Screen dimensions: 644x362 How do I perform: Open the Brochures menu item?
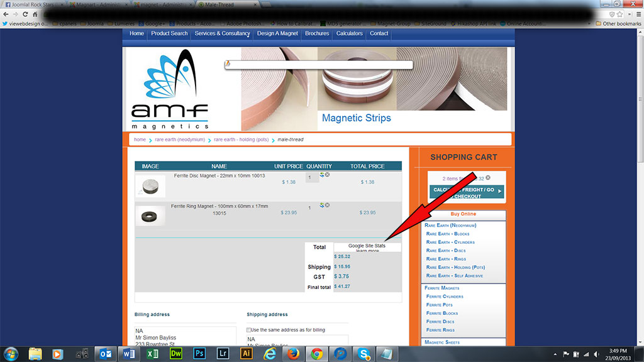(317, 34)
